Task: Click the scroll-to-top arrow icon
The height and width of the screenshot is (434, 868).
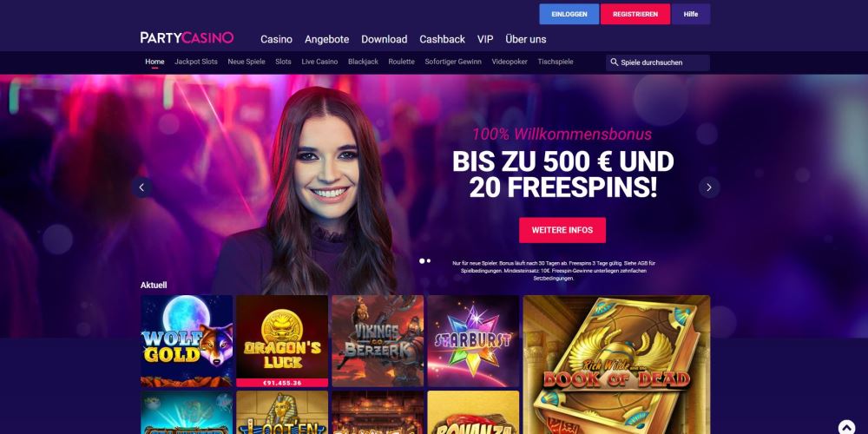Action: pyautogui.click(x=846, y=428)
